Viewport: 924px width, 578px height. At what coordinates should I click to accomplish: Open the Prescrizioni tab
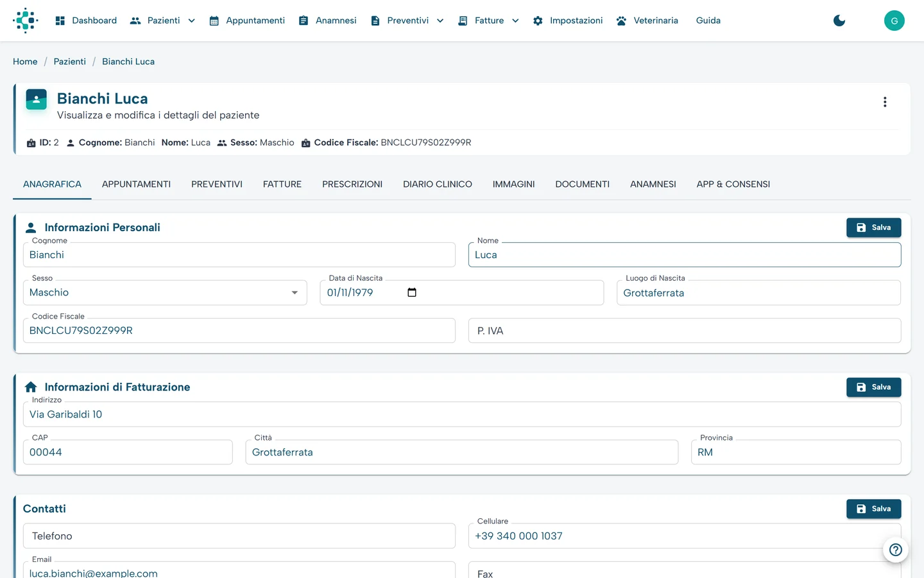click(x=352, y=184)
